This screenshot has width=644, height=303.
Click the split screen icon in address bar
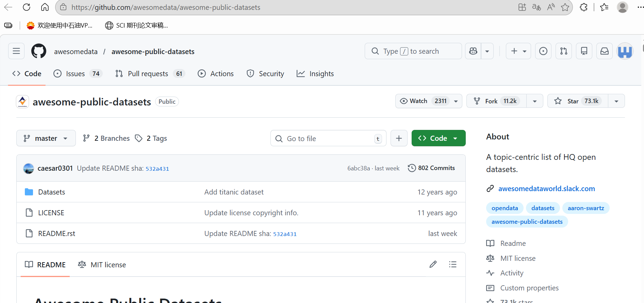tap(522, 7)
